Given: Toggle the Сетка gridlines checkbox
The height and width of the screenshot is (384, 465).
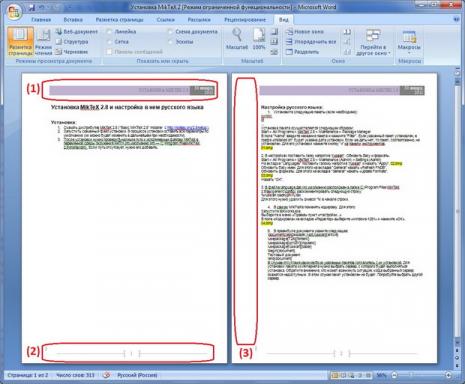Looking at the screenshot, I should click(x=118, y=42).
